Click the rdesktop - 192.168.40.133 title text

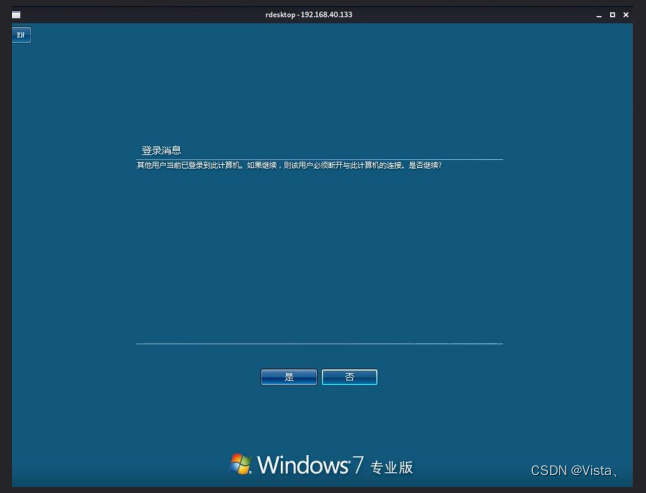pos(309,15)
